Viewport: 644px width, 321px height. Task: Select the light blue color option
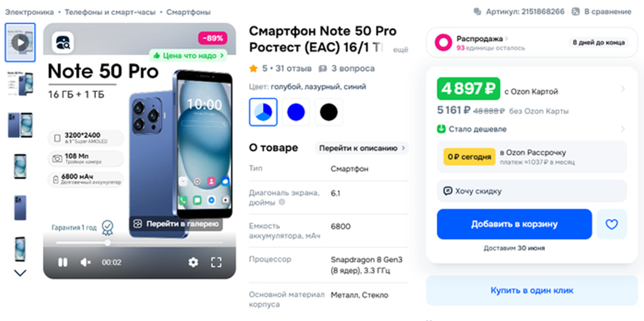pos(263,112)
